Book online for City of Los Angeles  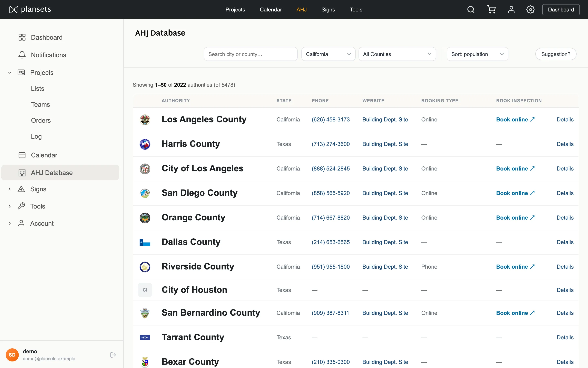[515, 169]
